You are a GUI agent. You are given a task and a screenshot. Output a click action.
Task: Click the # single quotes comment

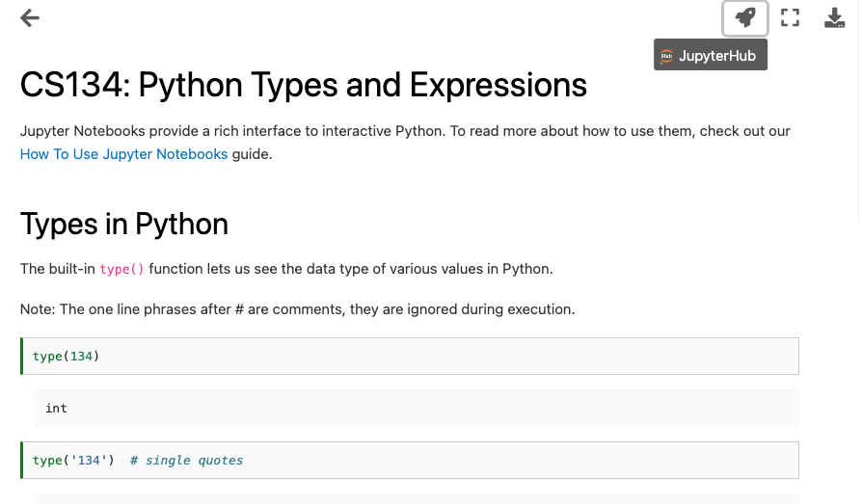pos(186,461)
